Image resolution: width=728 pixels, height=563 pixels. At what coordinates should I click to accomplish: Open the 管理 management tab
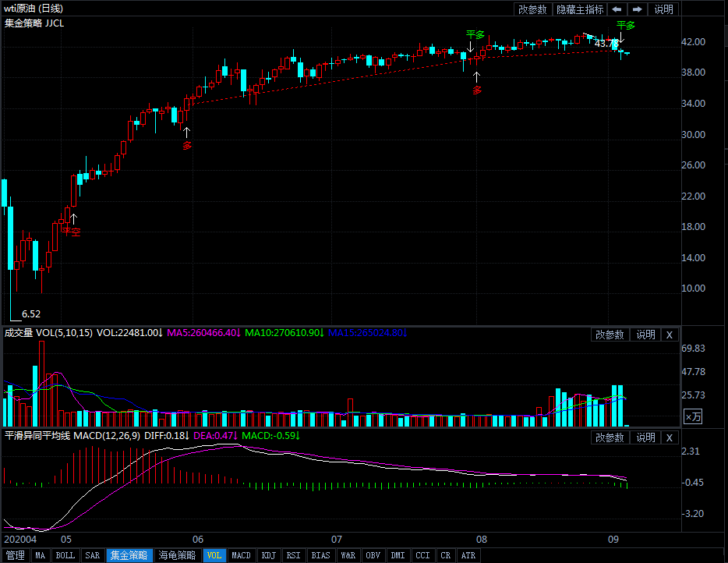coord(16,555)
